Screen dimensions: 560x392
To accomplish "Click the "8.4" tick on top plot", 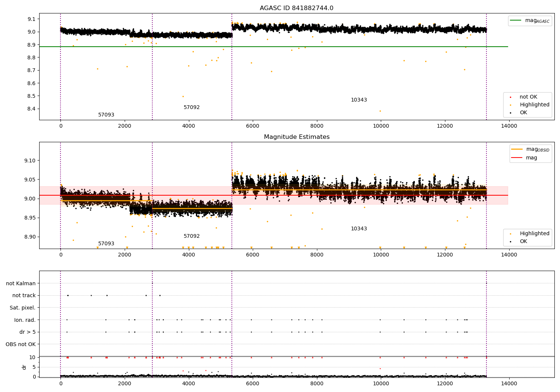I will (x=32, y=109).
